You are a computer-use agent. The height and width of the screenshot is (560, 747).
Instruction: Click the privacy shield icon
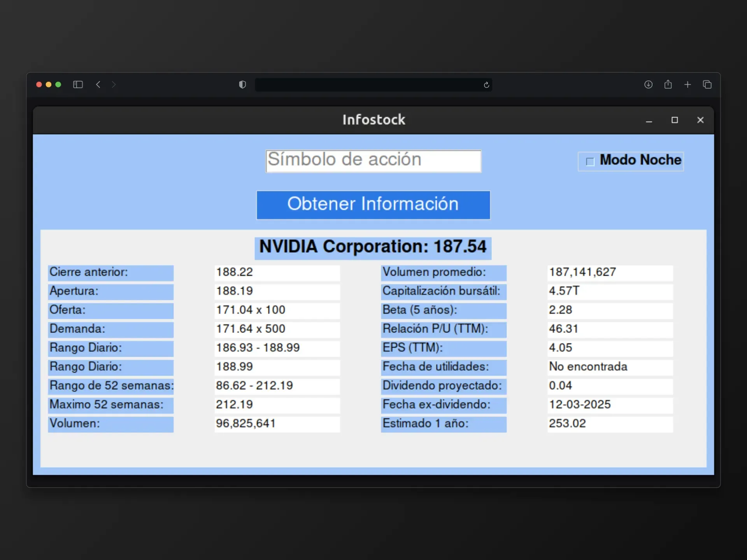(x=242, y=84)
